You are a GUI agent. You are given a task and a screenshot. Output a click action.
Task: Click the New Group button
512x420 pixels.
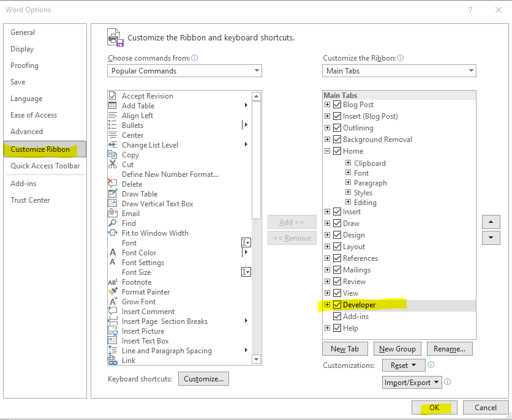point(397,349)
